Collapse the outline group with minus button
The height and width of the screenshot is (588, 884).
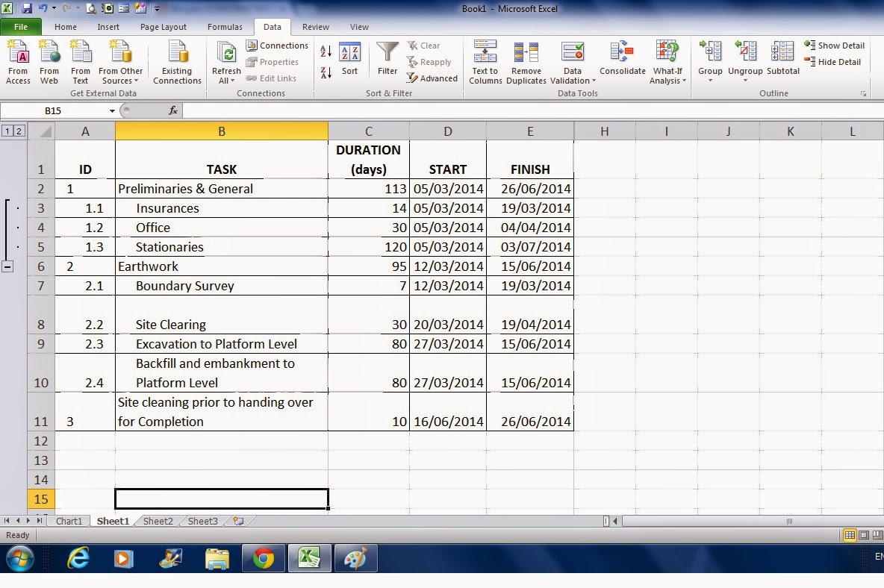7,267
